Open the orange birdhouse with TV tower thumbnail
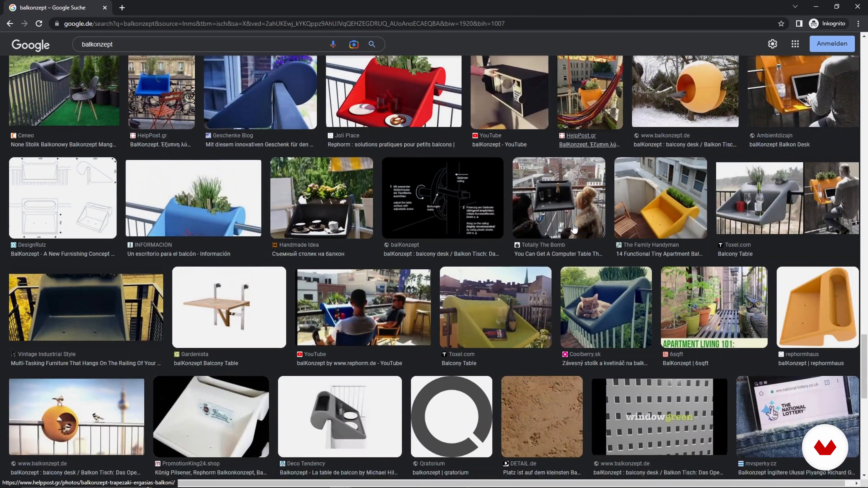 tap(76, 417)
